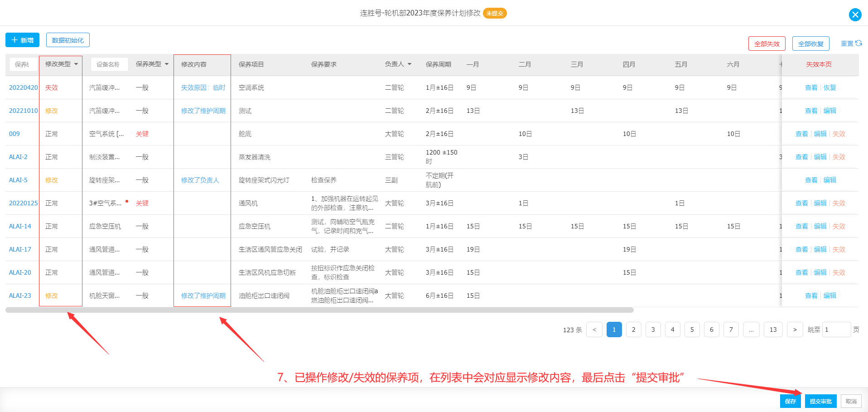Click 失效 for row ALAI-17
Image resolution: width=868 pixels, height=412 pixels.
[839, 249]
